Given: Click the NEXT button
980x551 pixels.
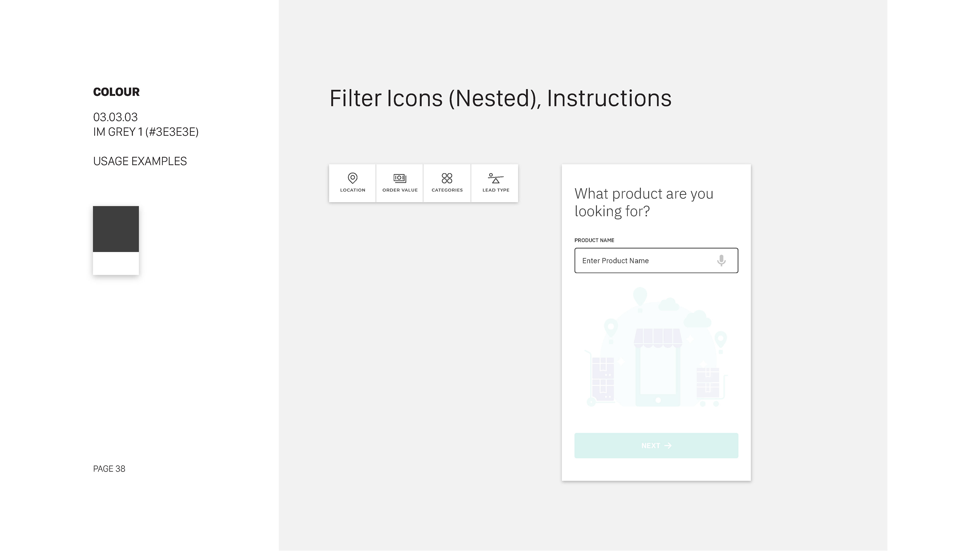Looking at the screenshot, I should point(656,446).
